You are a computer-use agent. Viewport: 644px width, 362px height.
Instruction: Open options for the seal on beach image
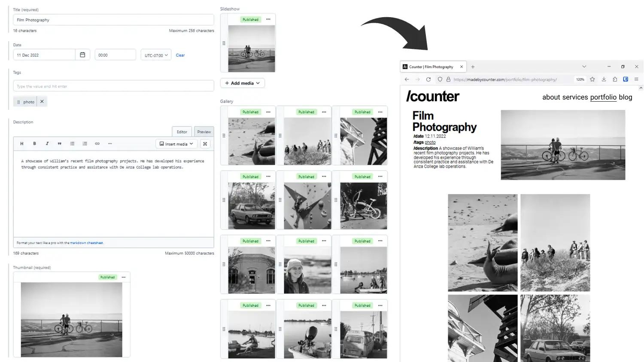(x=268, y=112)
